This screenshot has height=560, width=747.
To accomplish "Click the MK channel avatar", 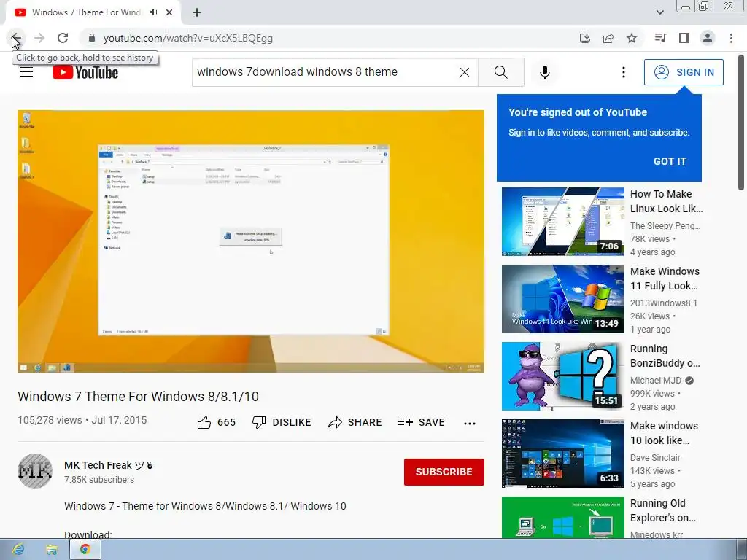I will (x=35, y=471).
